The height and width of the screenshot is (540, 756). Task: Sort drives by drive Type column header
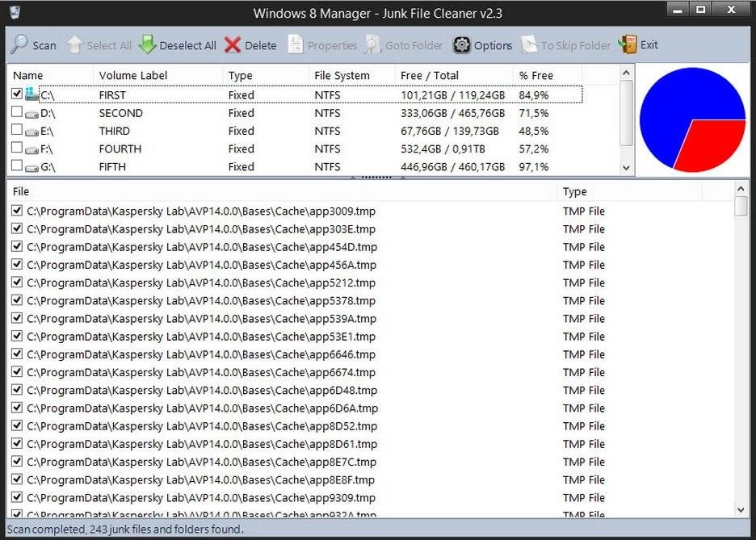[265, 75]
